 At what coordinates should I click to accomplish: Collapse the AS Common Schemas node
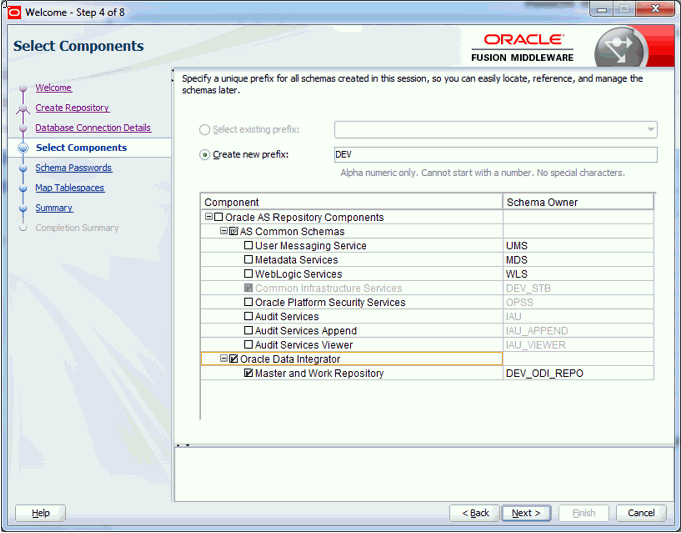224,231
